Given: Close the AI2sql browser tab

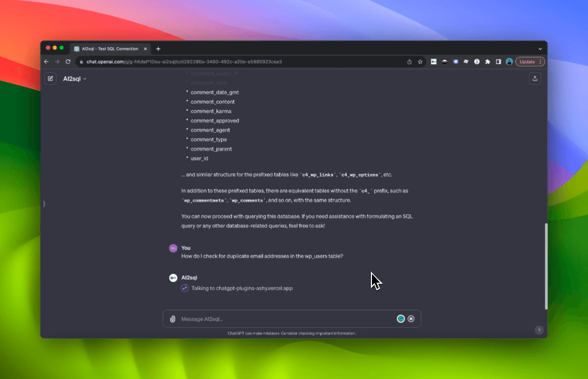Looking at the screenshot, I should (x=145, y=48).
